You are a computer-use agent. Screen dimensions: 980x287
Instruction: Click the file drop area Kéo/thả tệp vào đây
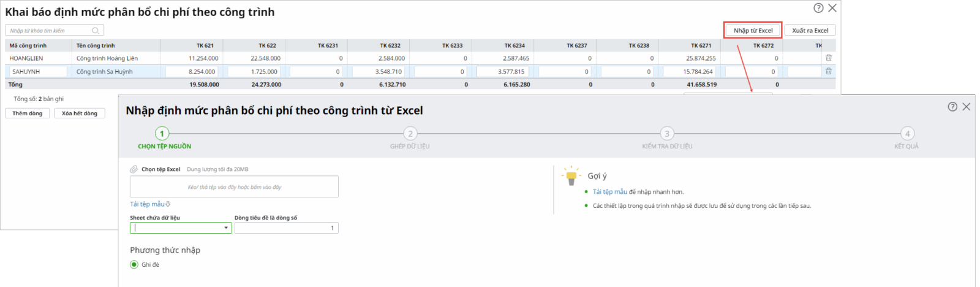(x=234, y=187)
